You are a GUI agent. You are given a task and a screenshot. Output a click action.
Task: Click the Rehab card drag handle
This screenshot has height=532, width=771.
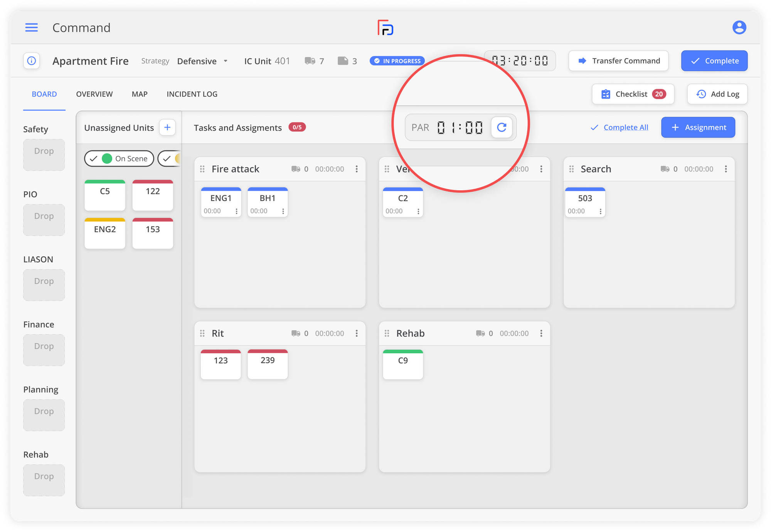point(387,334)
